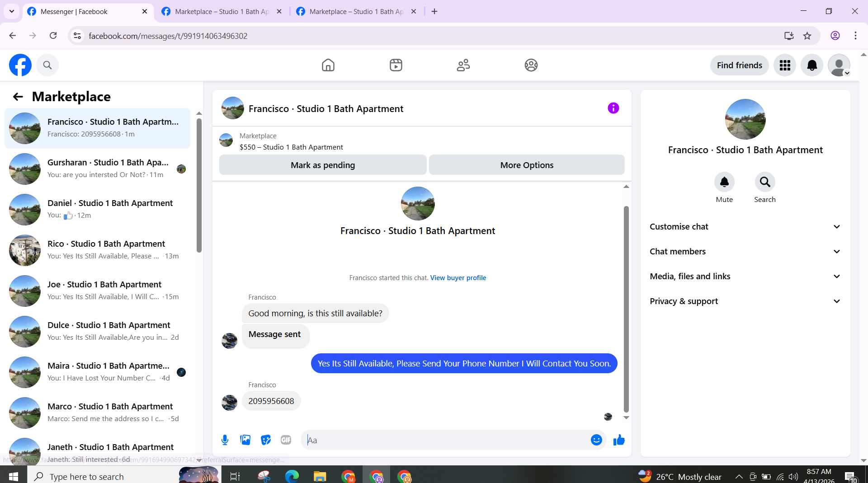The image size is (868, 483).
Task: Open the View buyer profile link
Action: (x=458, y=278)
